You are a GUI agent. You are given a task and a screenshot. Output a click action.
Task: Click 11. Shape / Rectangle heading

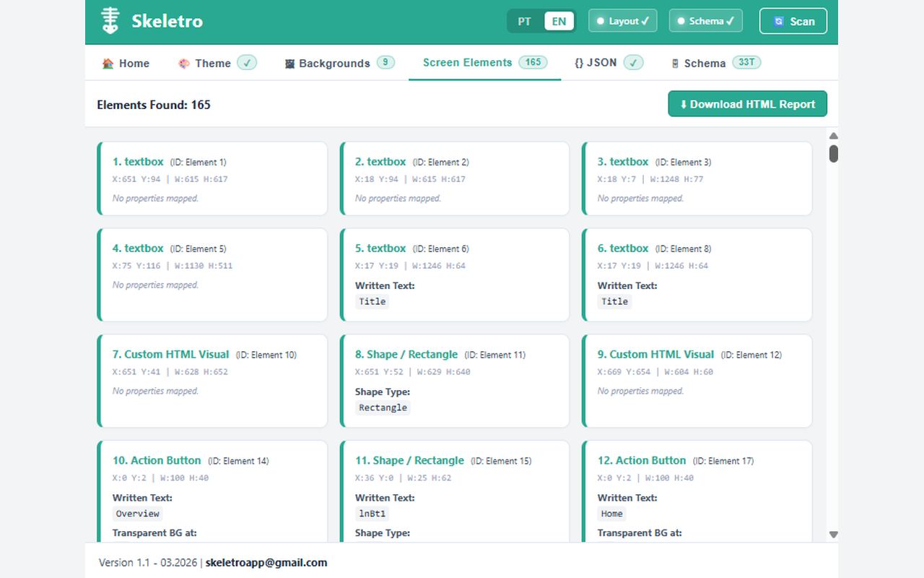pos(409,460)
